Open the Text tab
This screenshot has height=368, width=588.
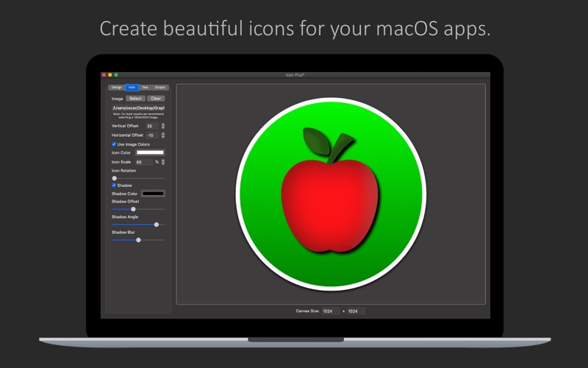click(145, 88)
